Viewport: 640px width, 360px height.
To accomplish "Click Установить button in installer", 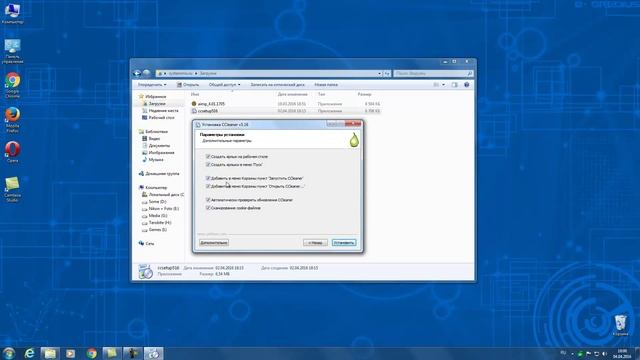I will click(344, 243).
